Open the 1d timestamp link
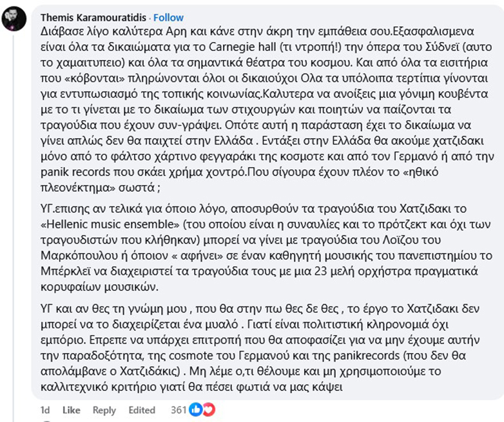 point(45,410)
